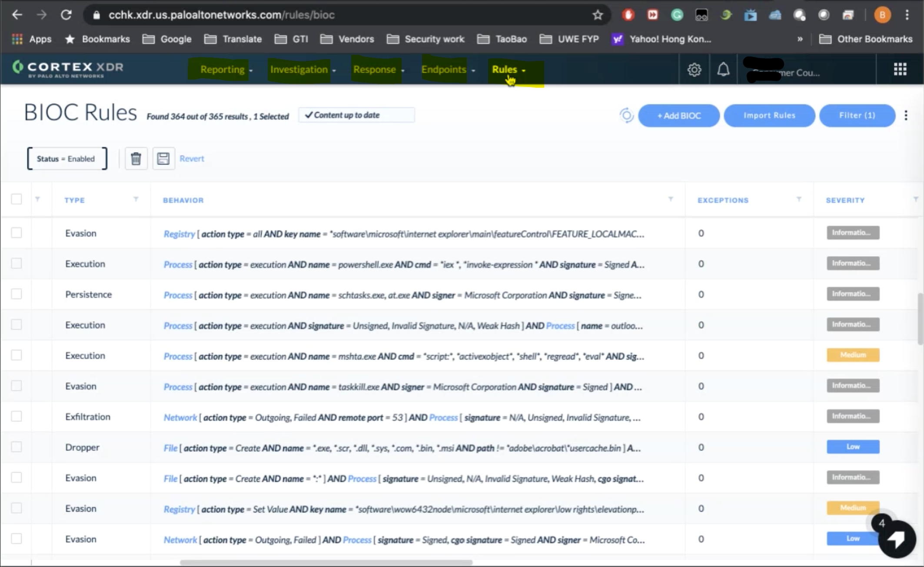Viewport: 924px width, 567px height.
Task: Toggle the select-all header checkbox
Action: 17,199
